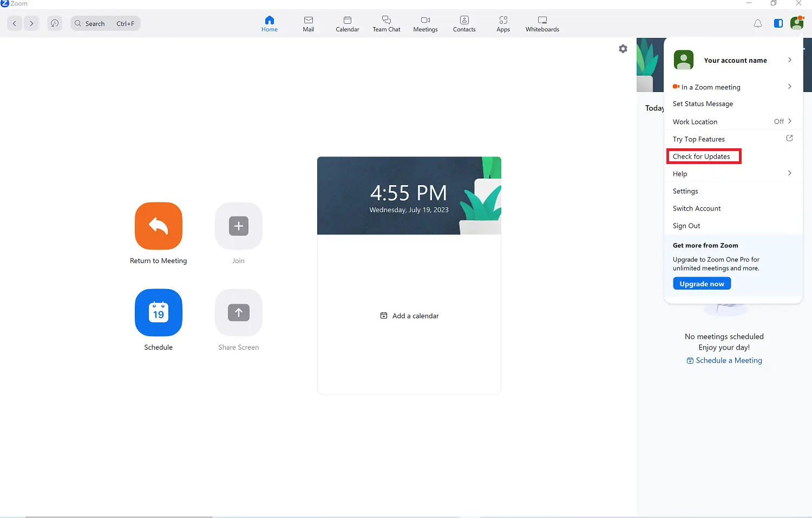Click 'Get more from Zoom' heading
The width and height of the screenshot is (812, 518).
[705, 245]
